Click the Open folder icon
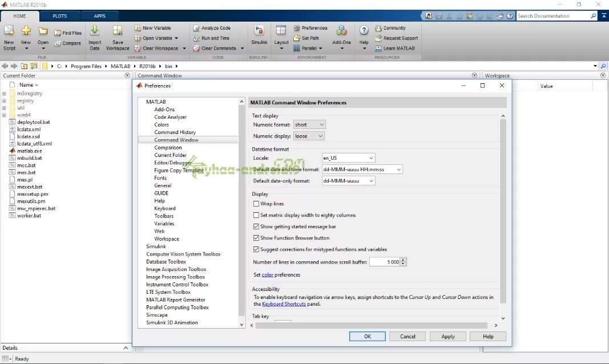Screen dimensions: 609x364 (43, 31)
